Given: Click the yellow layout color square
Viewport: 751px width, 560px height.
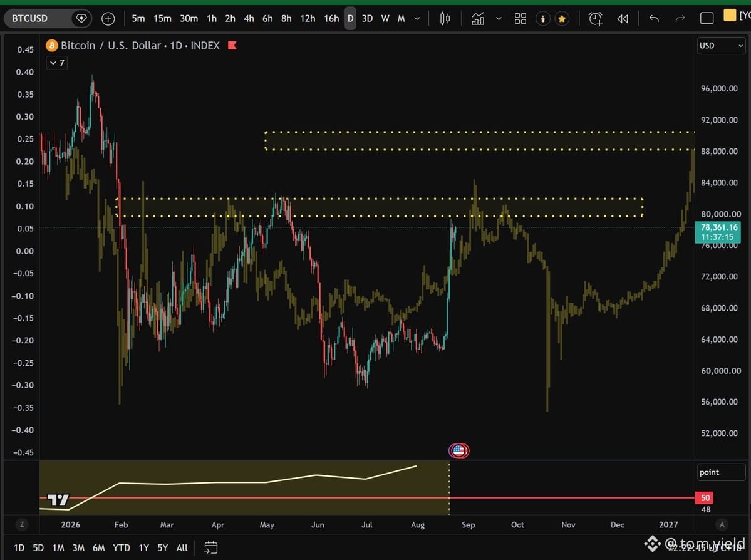Looking at the screenshot, I should (x=730, y=15).
